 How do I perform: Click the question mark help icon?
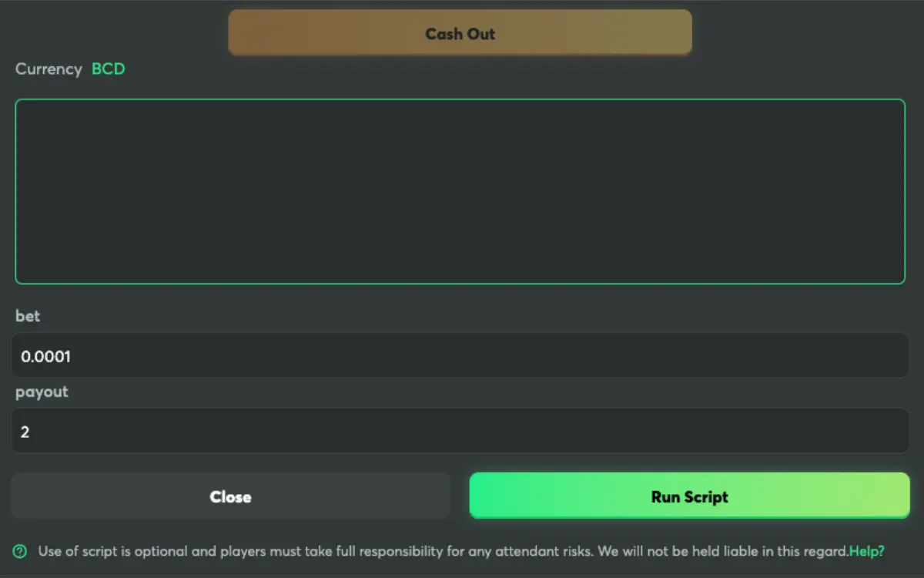pyautogui.click(x=20, y=551)
